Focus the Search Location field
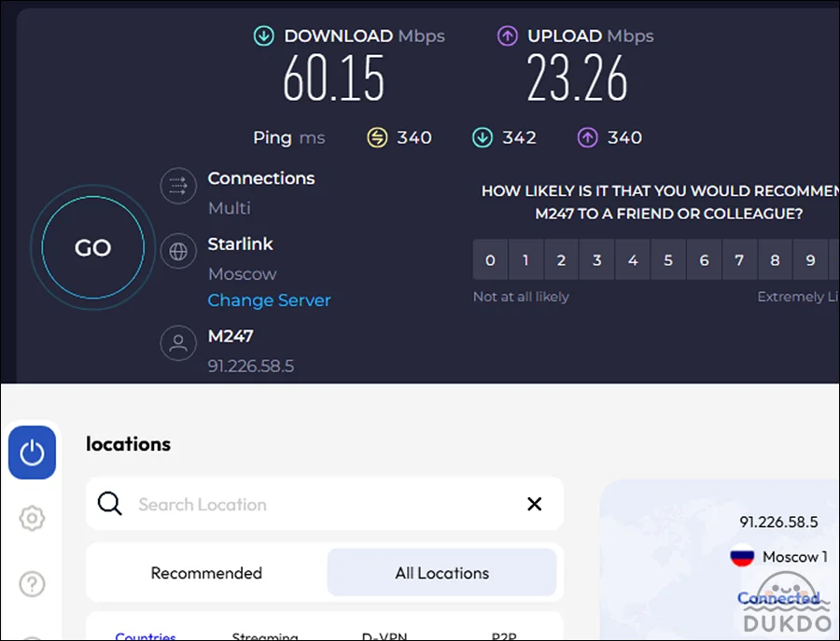The width and height of the screenshot is (840, 641). point(325,504)
